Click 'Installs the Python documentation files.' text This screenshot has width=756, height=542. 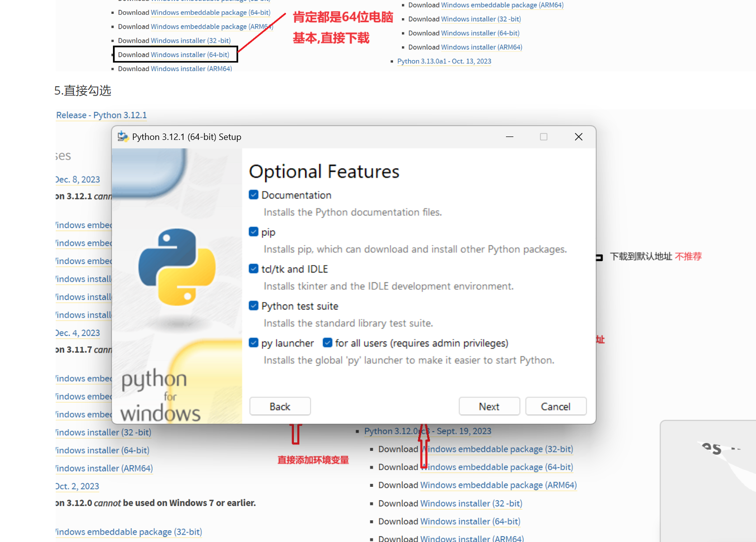pyautogui.click(x=353, y=212)
